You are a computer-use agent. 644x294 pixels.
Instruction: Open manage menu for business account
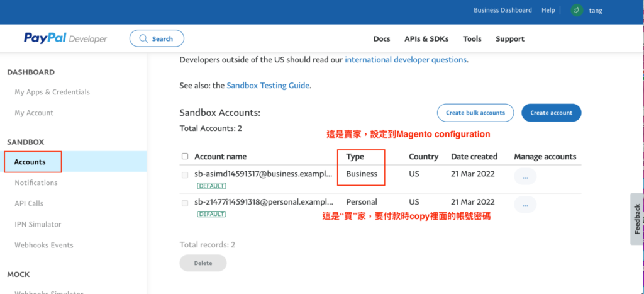(x=525, y=176)
